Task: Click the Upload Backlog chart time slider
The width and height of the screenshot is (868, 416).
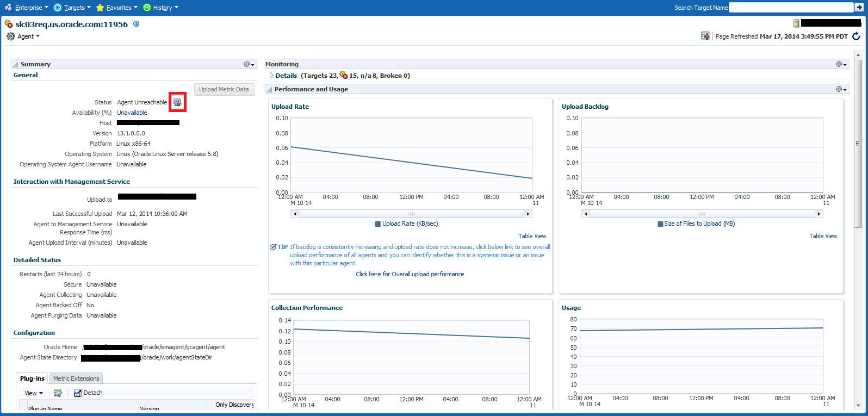Action: [702, 214]
